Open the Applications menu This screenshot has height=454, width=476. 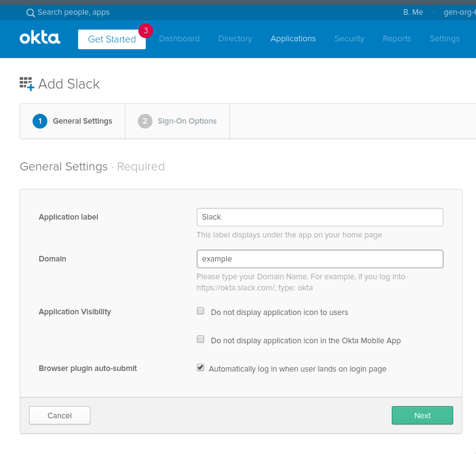point(293,39)
